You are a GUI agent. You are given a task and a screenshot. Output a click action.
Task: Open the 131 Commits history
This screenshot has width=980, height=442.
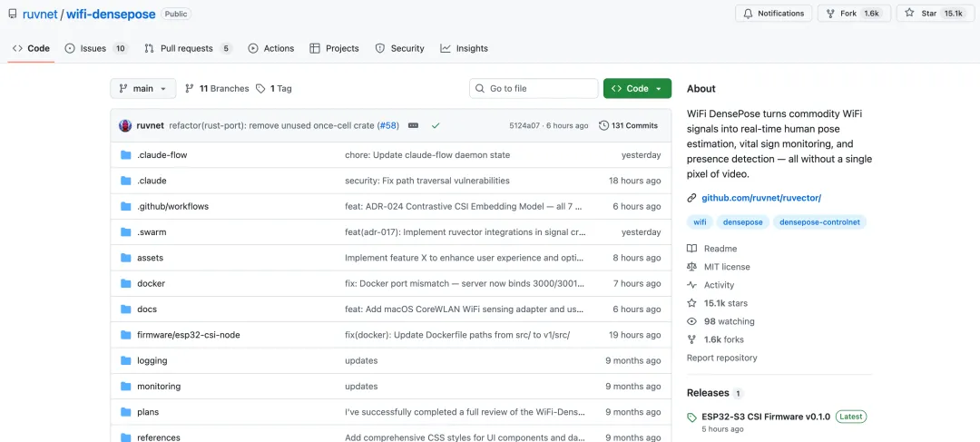click(x=628, y=125)
